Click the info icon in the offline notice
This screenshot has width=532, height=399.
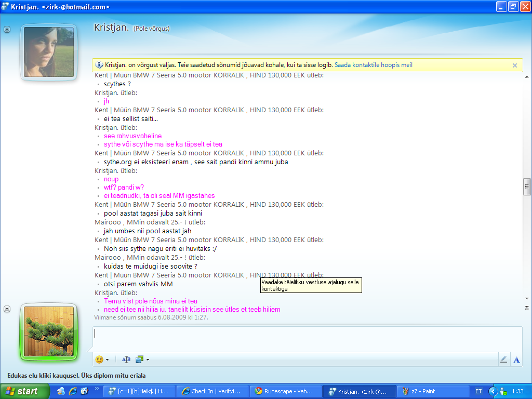click(100, 65)
